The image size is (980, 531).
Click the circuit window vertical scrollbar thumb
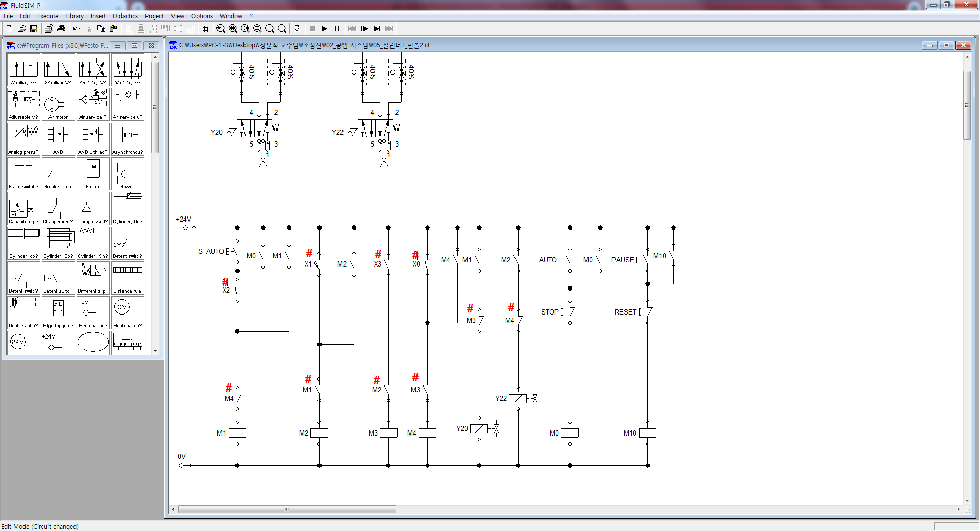(967, 105)
